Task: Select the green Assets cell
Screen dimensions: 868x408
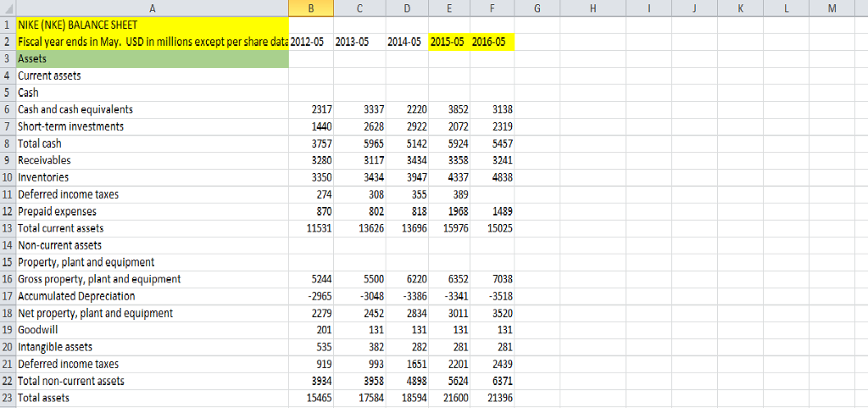Action: point(153,59)
